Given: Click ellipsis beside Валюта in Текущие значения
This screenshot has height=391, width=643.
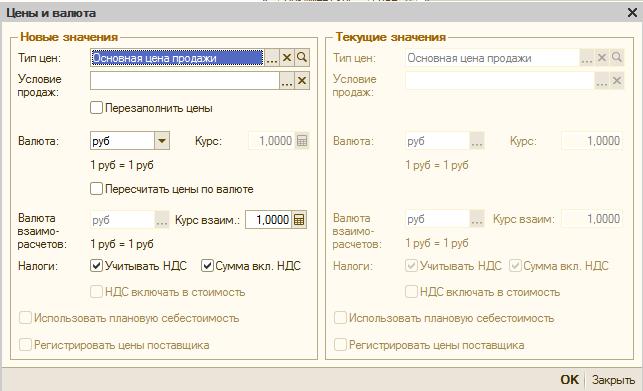Looking at the screenshot, I should (477, 141).
